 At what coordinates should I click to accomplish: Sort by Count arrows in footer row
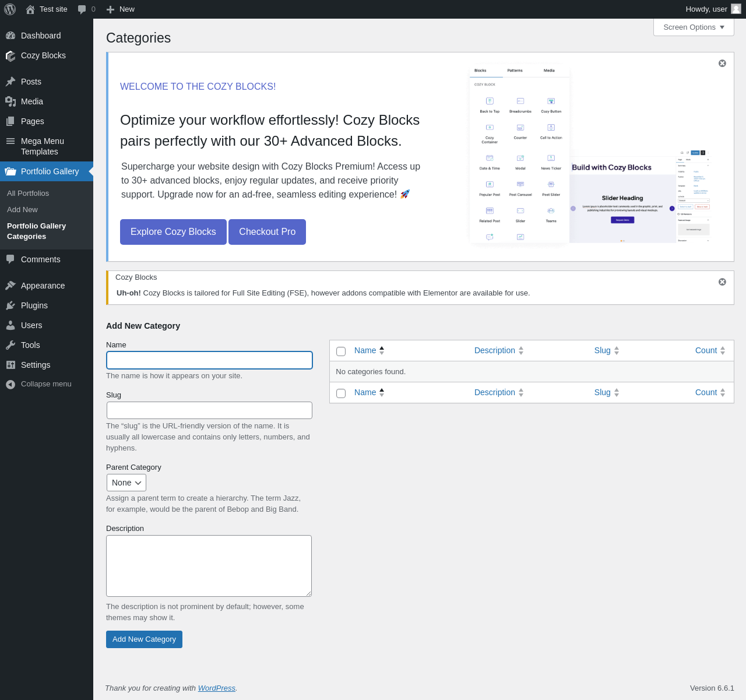click(x=723, y=393)
